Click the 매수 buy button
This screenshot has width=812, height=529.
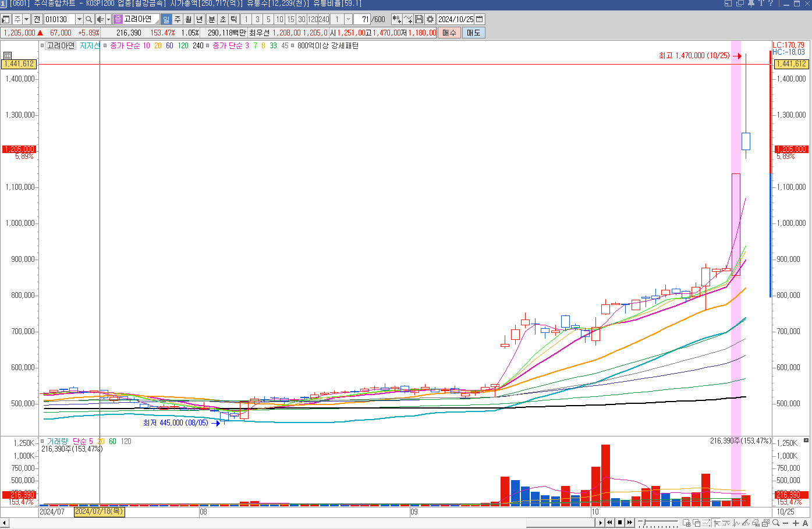449,33
